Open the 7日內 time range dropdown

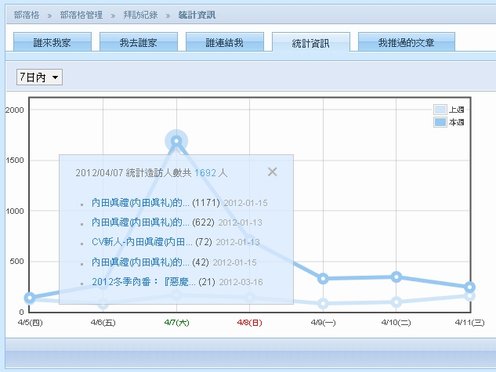coord(39,77)
